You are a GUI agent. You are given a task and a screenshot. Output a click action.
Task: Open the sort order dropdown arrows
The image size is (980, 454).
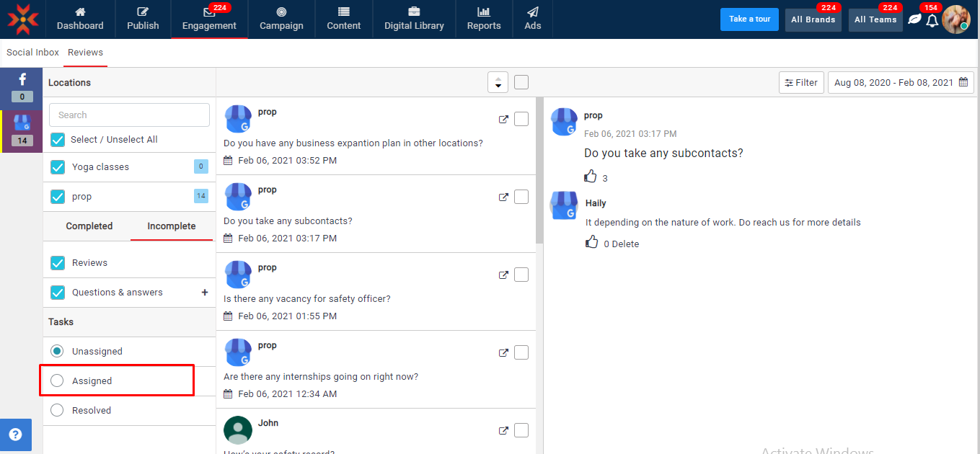coord(498,83)
